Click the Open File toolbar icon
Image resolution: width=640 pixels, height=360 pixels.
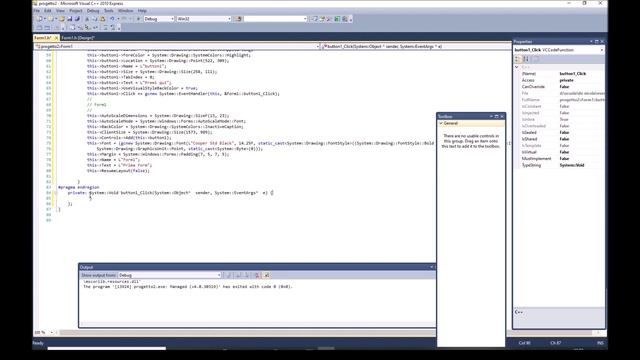62,19
